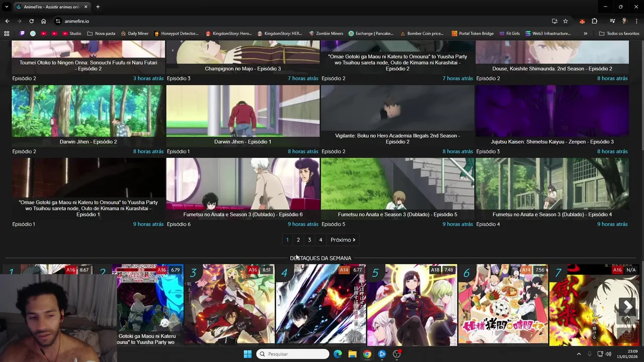Open Champignon no Majo Episódio 3 title

(x=243, y=68)
